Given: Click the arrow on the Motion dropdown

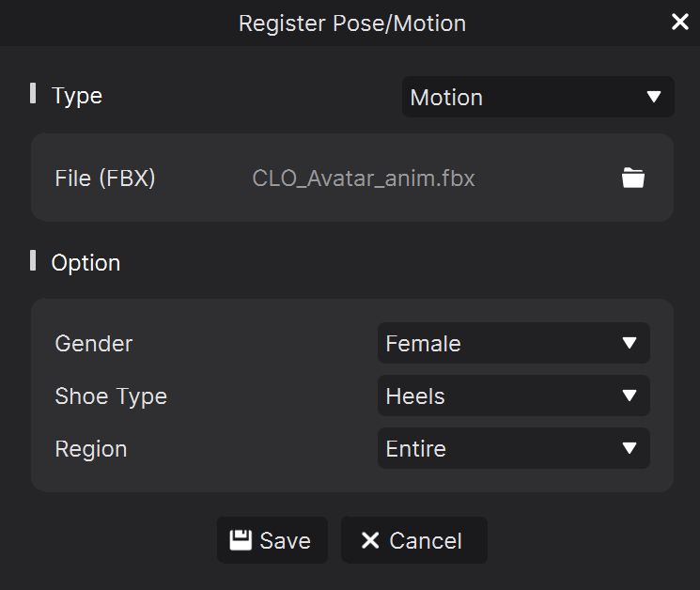Looking at the screenshot, I should tap(654, 97).
